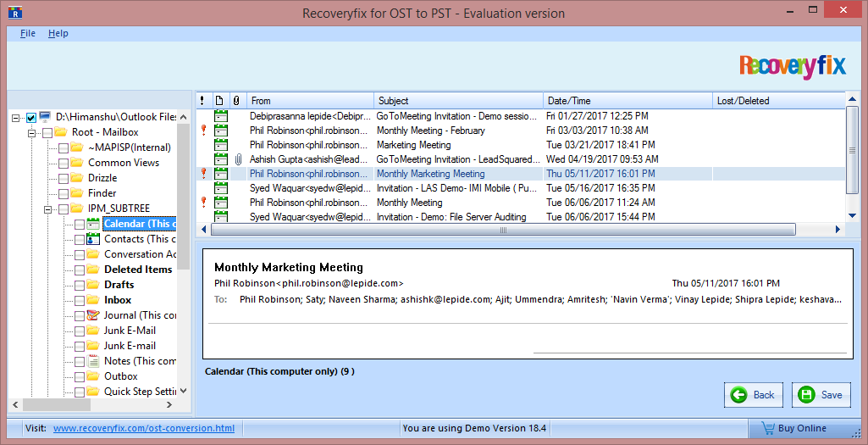Click the Recoveryfix app icon in title bar
Viewport: 868px width, 445px height.
(15, 12)
